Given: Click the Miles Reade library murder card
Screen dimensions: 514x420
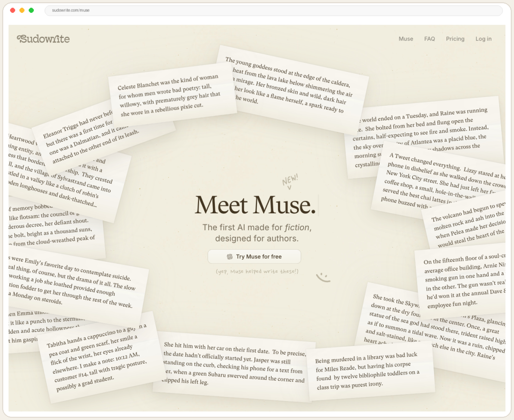Looking at the screenshot, I should coord(370,371).
